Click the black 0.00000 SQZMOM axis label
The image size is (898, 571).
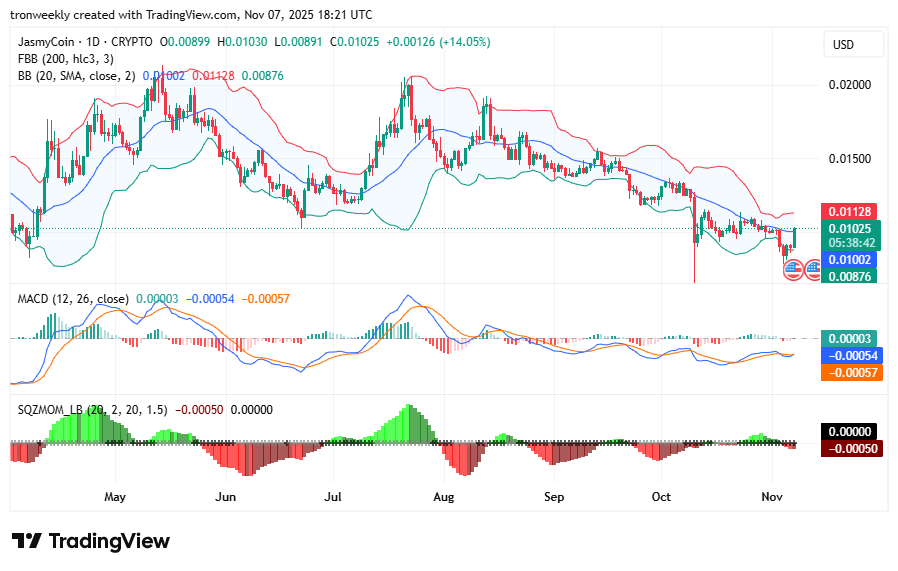pyautogui.click(x=849, y=432)
